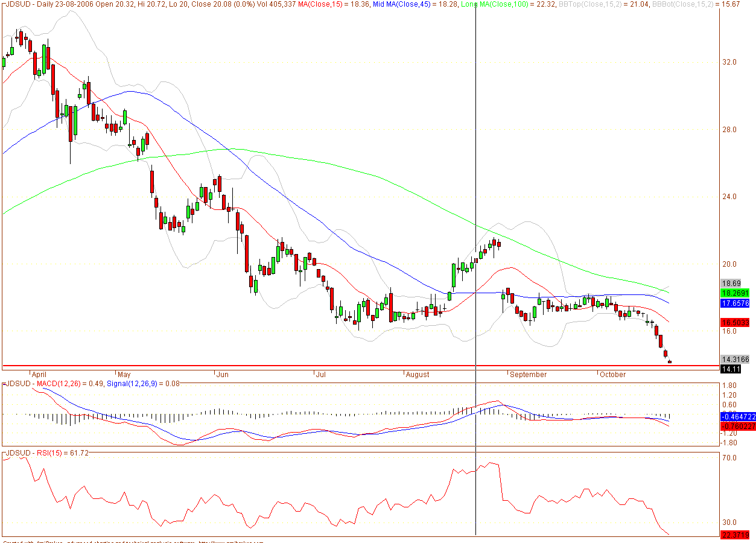Click the blue 17.6576 value tag

pos(735,303)
